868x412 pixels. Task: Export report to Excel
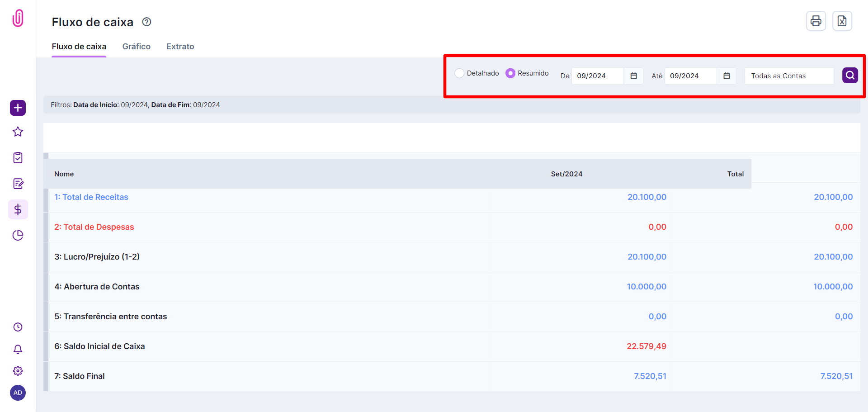(x=842, y=21)
